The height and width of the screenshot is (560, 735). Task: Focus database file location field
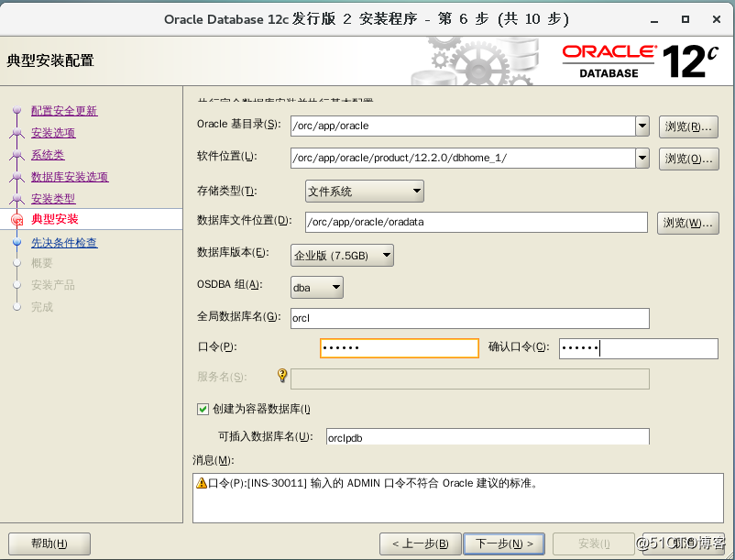[x=477, y=222]
